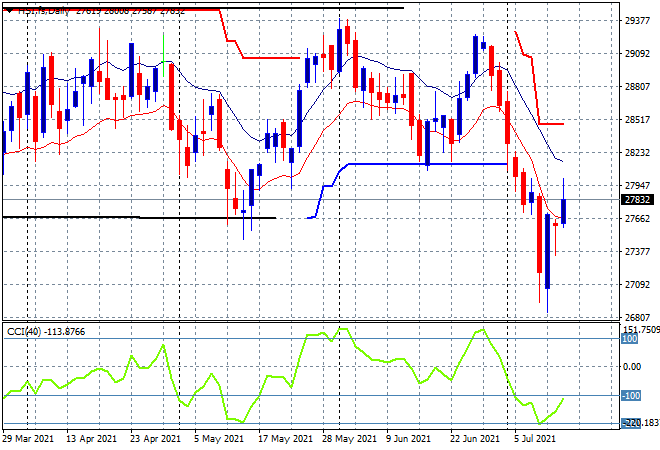Click the CCI 0.00 level label

(632, 367)
